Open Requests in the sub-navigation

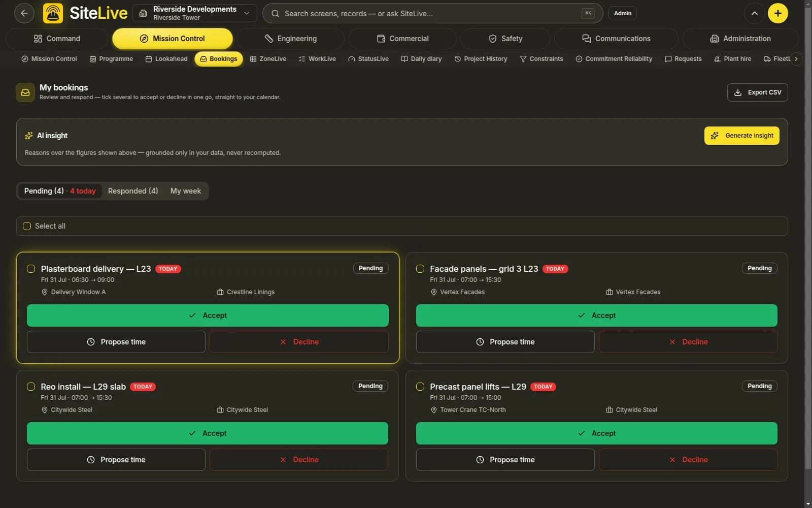click(683, 59)
